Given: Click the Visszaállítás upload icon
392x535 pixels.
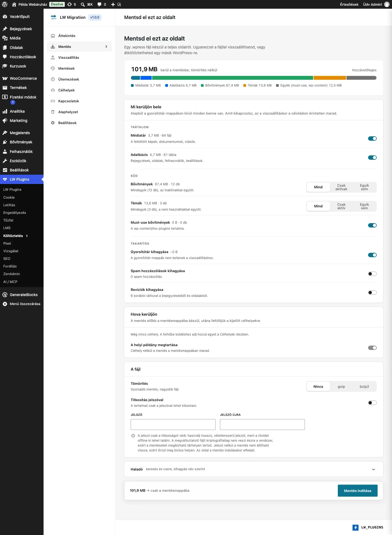Looking at the screenshot, I should (x=53, y=57).
